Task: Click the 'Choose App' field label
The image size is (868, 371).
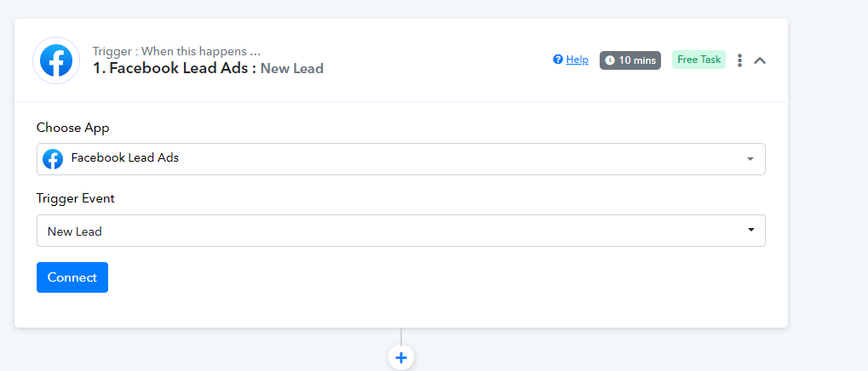Action: [73, 128]
